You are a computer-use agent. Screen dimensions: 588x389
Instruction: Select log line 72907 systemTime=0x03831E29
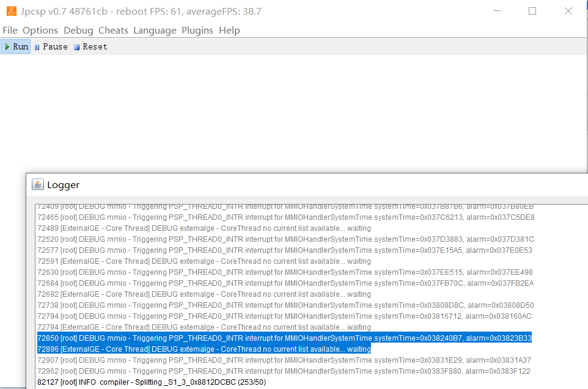(284, 360)
